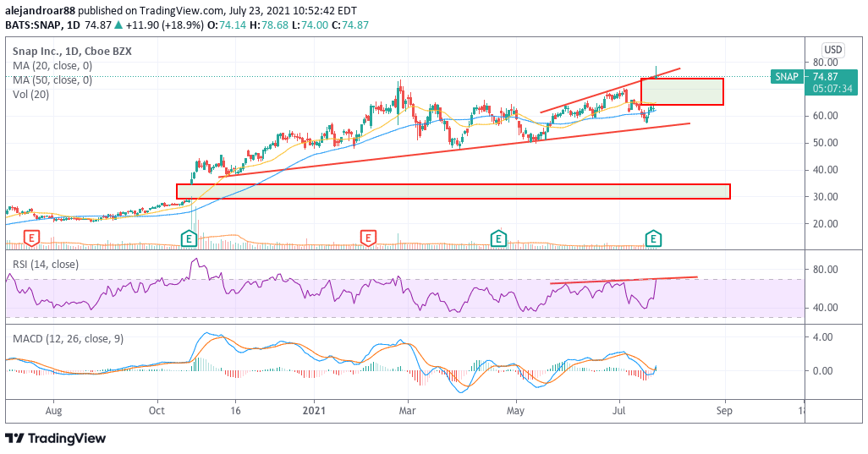868x454 pixels.
Task: Click the Oct label on time axis
Action: coord(157,411)
